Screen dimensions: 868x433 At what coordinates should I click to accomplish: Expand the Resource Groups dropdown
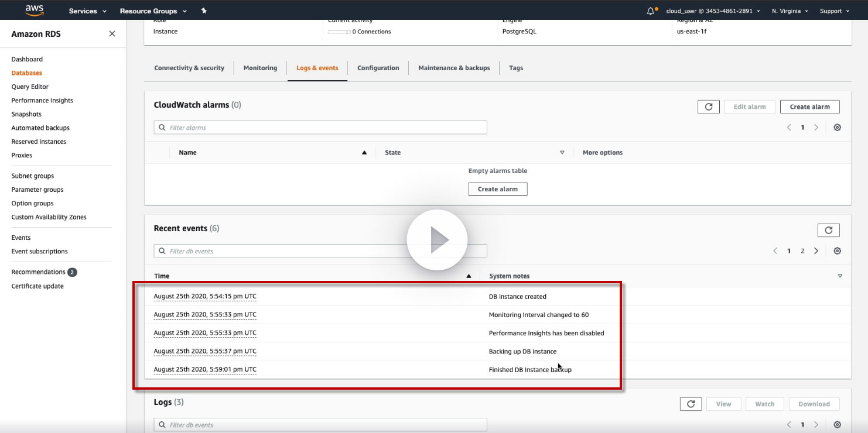click(153, 11)
